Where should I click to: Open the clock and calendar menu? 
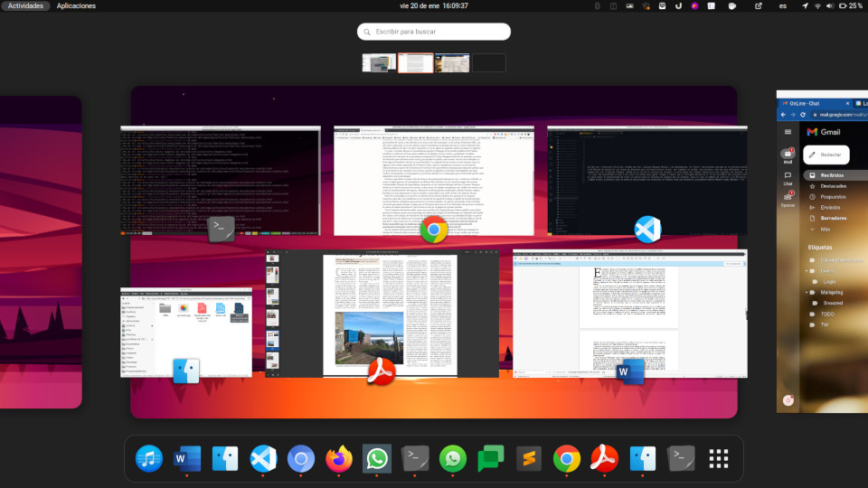pos(434,5)
